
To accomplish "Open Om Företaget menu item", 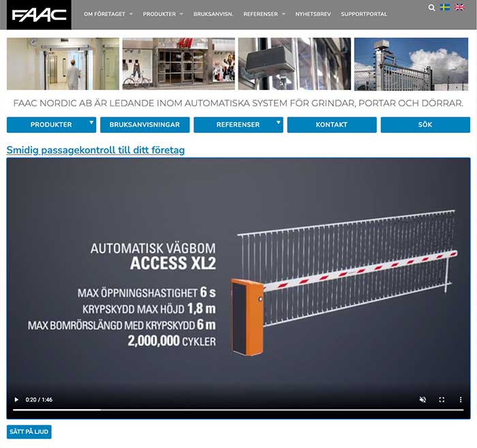I will pos(104,14).
